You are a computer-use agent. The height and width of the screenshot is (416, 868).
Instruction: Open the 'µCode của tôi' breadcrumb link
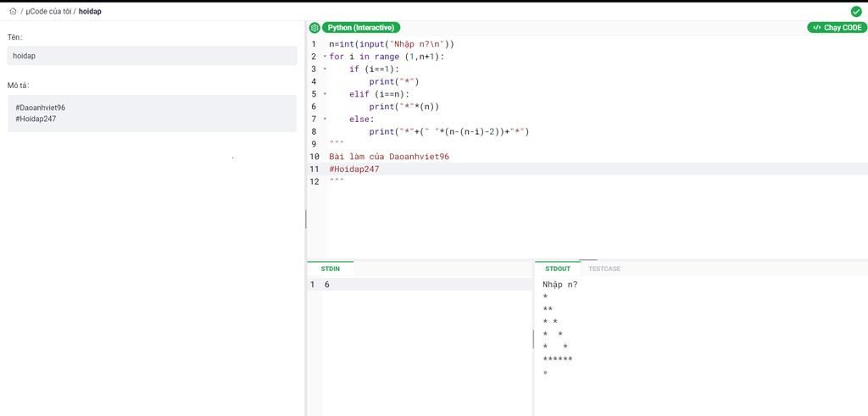[48, 11]
